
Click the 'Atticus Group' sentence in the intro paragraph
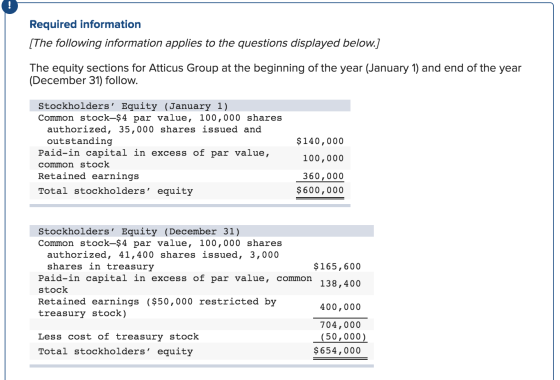pyautogui.click(x=275, y=74)
